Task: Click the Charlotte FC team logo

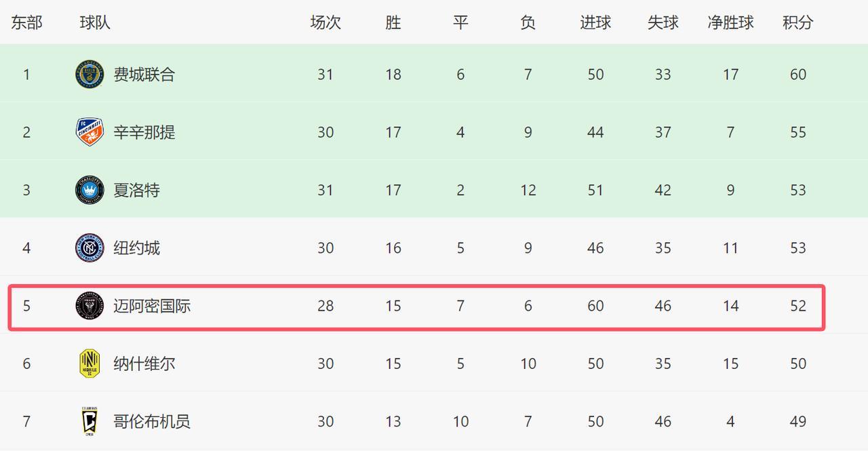Action: 90,190
